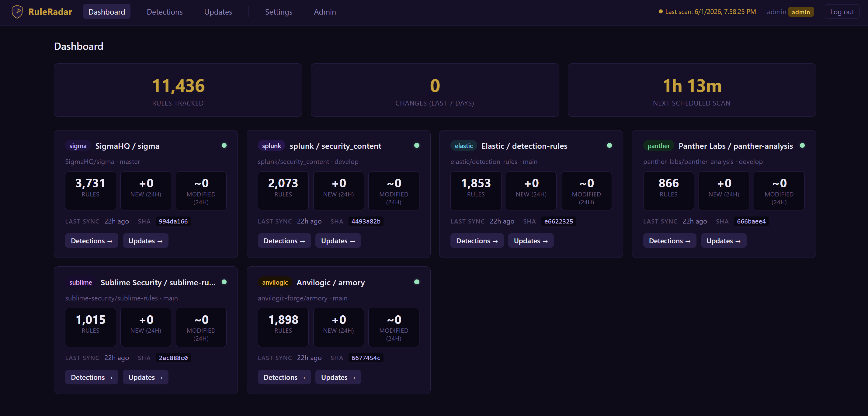The height and width of the screenshot is (416, 868).
Task: Click the Elastic / detection-rules card title
Action: 524,146
